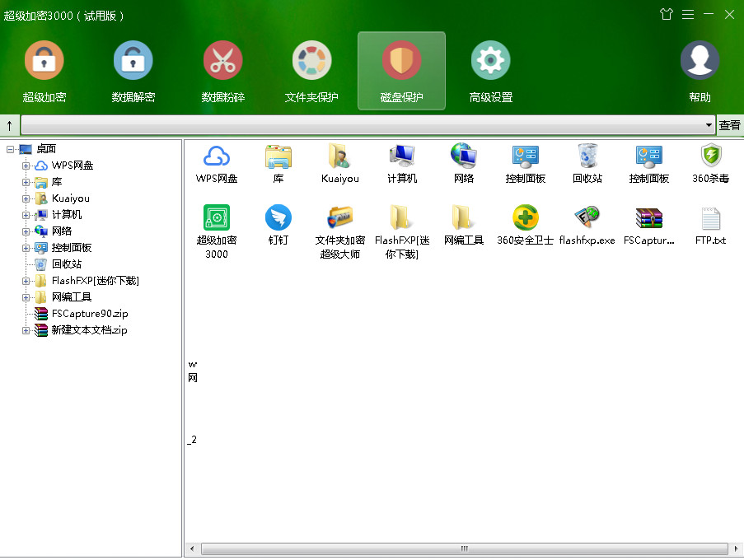Open 高级设置 gear settings
This screenshot has height=560, width=744.
click(490, 71)
